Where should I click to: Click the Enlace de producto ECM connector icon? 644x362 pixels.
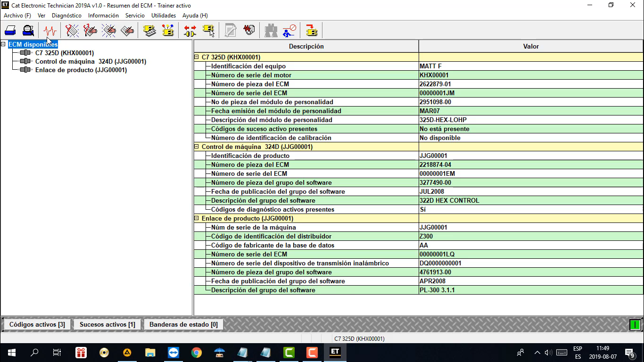click(x=25, y=70)
